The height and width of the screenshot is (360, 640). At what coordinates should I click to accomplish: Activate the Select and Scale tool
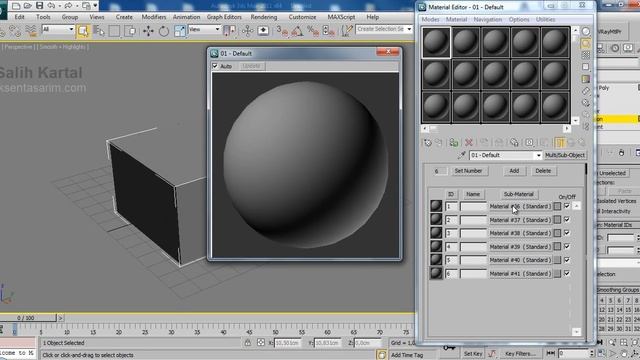(180, 31)
